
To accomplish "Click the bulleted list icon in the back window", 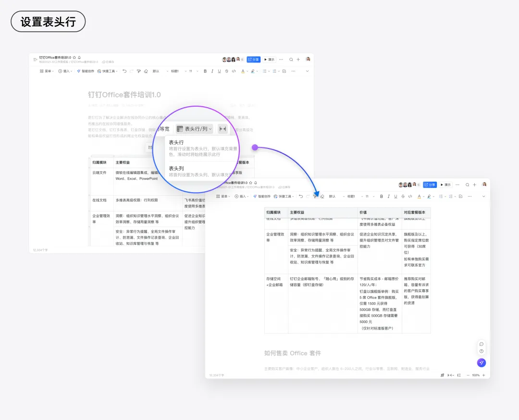I will [264, 71].
